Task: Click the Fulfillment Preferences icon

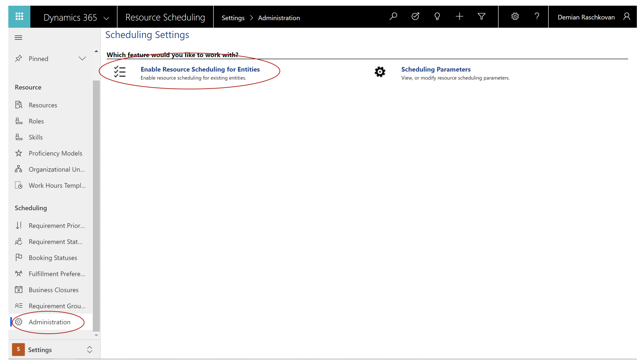Action: 19,273
